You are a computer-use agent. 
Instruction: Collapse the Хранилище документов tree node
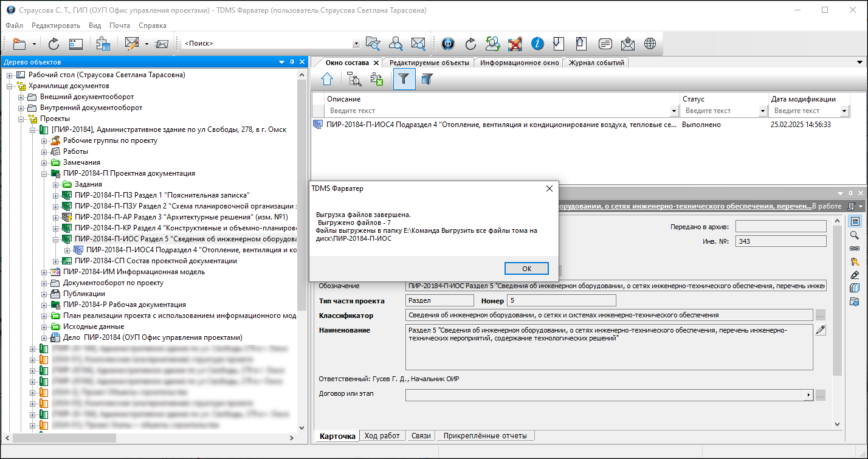point(10,86)
